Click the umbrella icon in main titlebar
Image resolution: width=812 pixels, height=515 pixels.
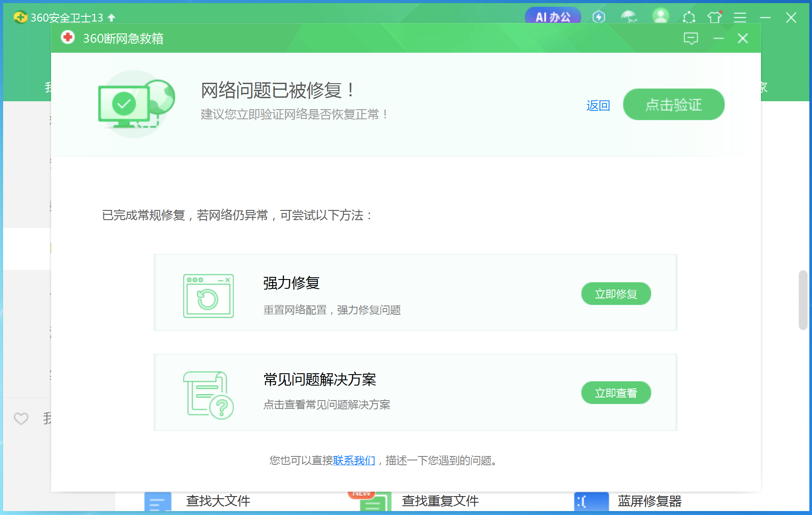(629, 17)
